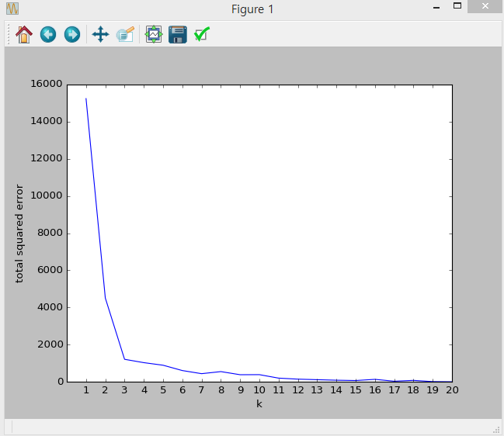This screenshot has height=436, width=504.
Task: Close the Figure 1 window
Action: click(x=485, y=6)
